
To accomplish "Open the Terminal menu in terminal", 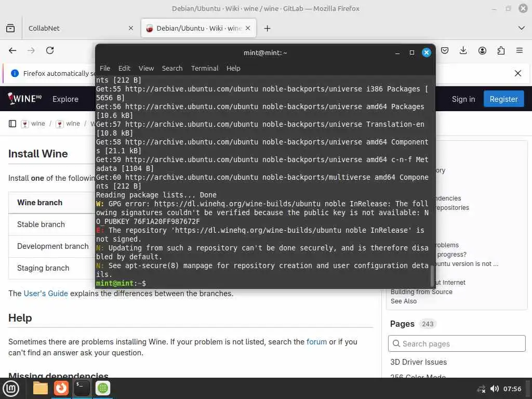I will click(x=205, y=68).
